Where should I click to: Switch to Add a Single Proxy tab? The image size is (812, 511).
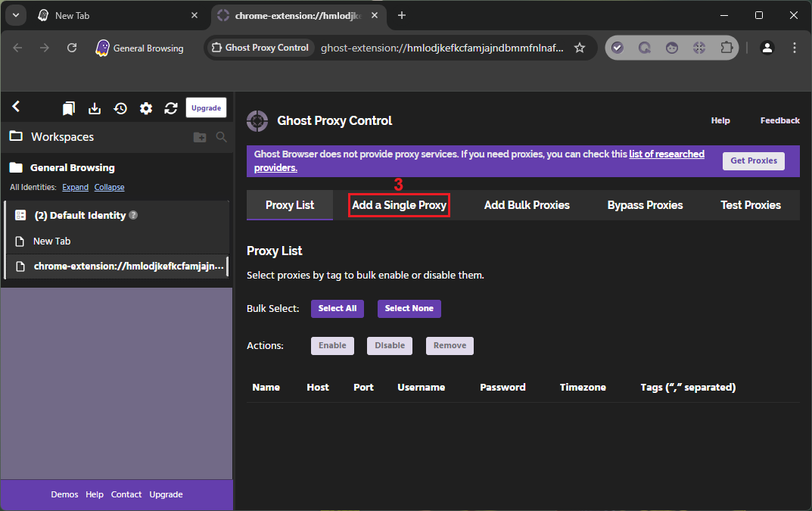pyautogui.click(x=399, y=205)
